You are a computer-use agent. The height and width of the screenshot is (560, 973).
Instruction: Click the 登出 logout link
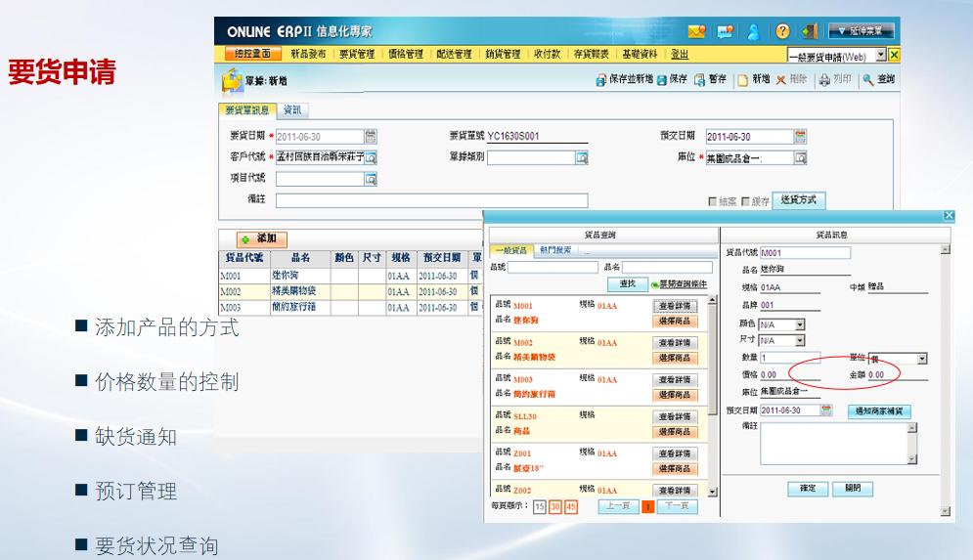680,54
